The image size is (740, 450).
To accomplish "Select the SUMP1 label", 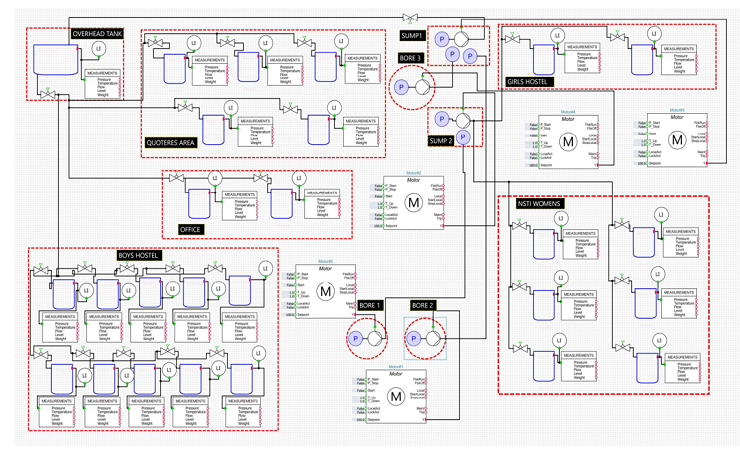I will click(412, 35).
